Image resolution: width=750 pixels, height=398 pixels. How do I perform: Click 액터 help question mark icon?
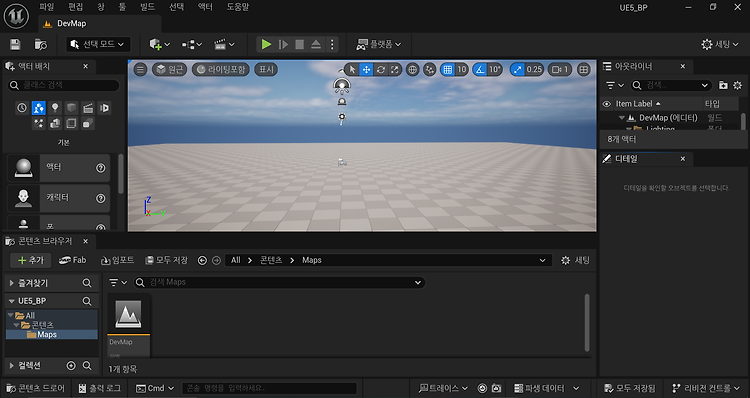(100, 167)
